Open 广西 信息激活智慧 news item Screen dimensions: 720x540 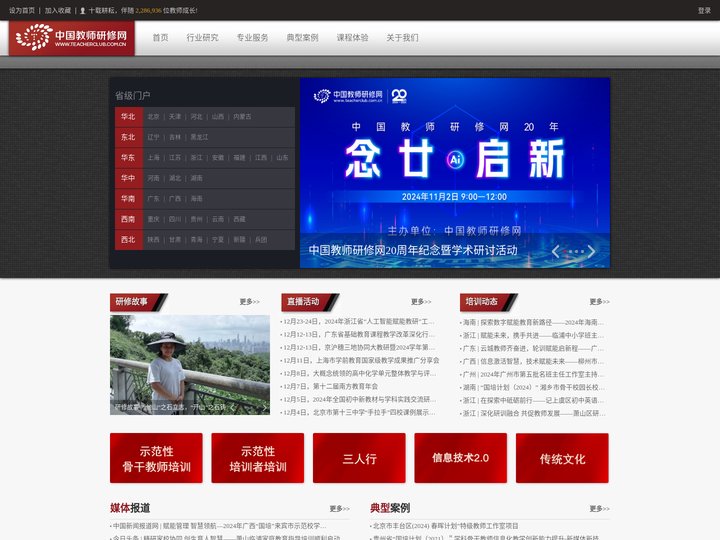532,361
